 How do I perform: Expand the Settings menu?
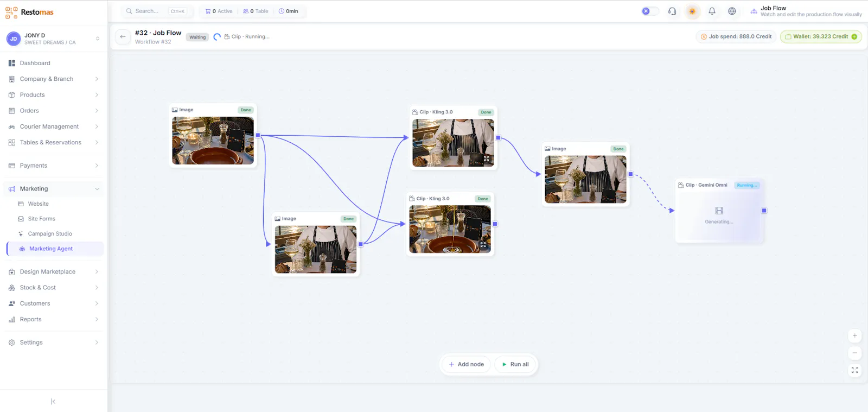[x=53, y=343]
